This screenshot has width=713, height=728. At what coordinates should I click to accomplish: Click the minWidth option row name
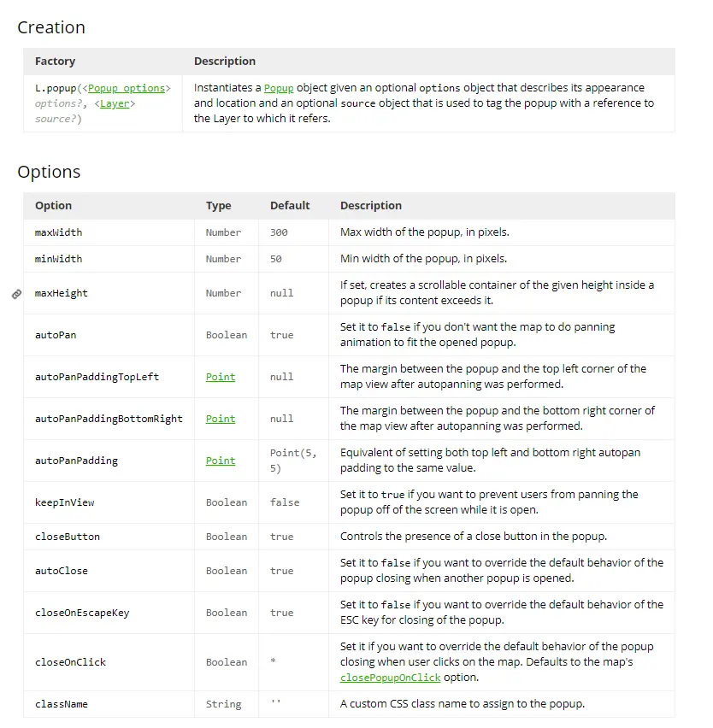58,259
